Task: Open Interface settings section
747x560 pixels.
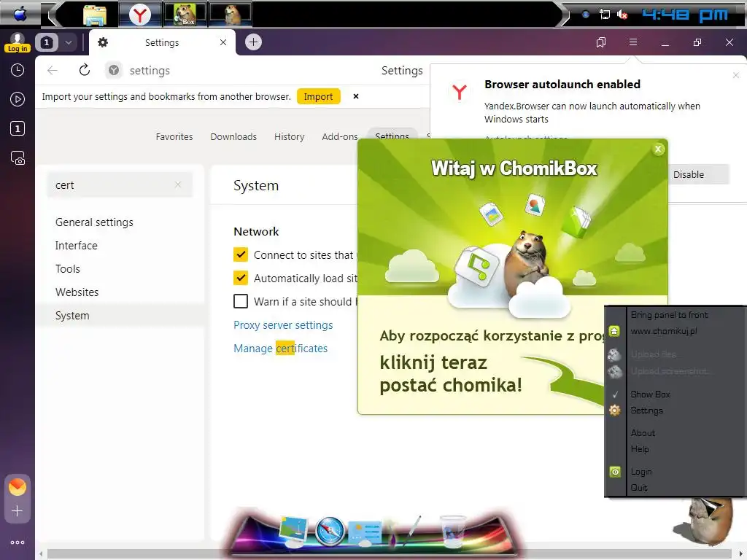Action: [x=76, y=245]
